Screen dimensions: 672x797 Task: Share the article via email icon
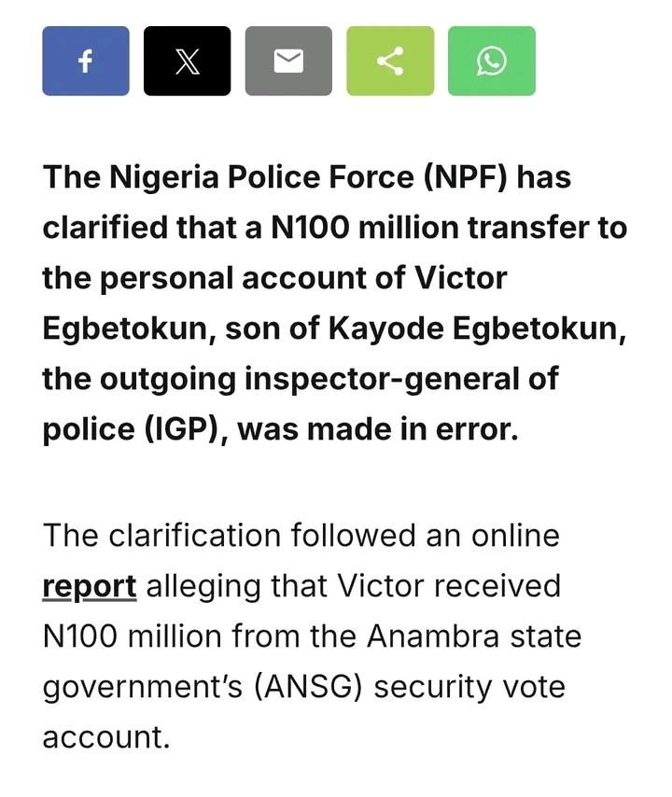(288, 62)
